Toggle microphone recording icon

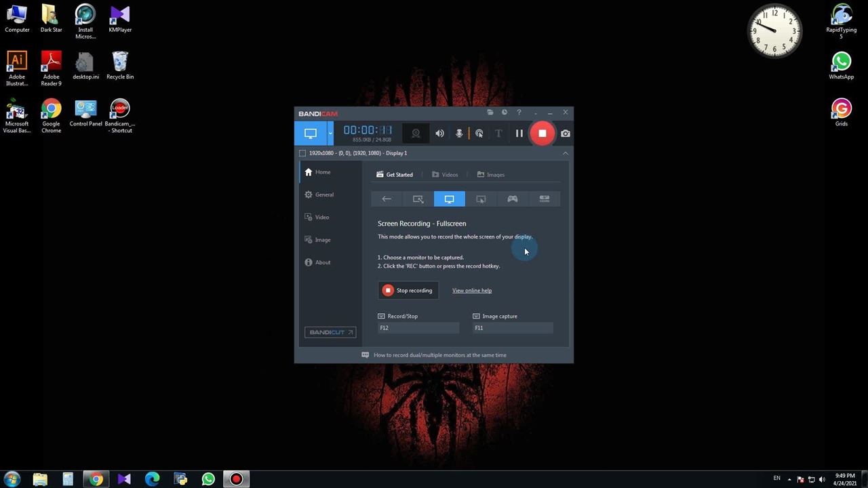[459, 134]
